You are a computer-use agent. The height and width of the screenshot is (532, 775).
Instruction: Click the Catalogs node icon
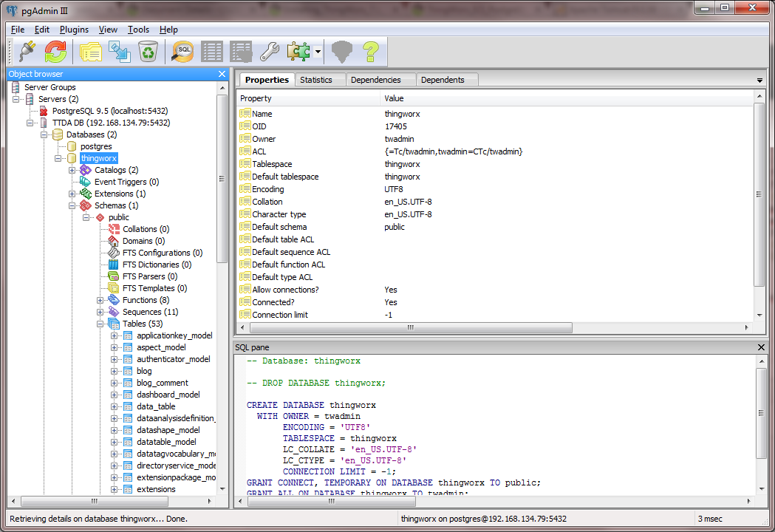[x=86, y=170]
